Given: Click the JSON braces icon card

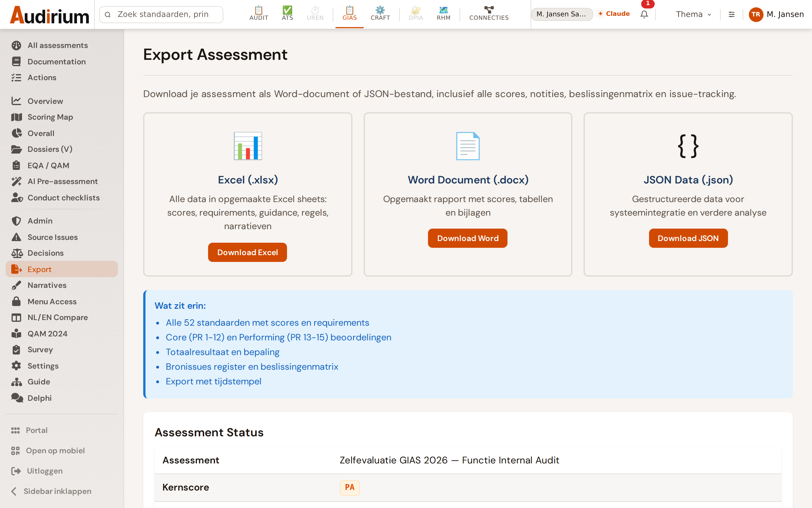Looking at the screenshot, I should point(688,146).
